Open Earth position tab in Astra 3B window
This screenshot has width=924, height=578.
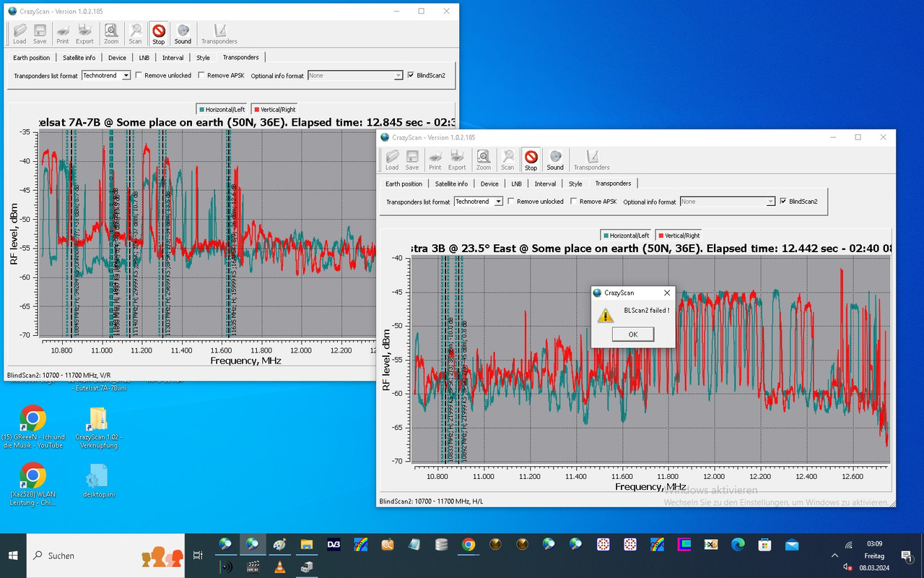[404, 184]
